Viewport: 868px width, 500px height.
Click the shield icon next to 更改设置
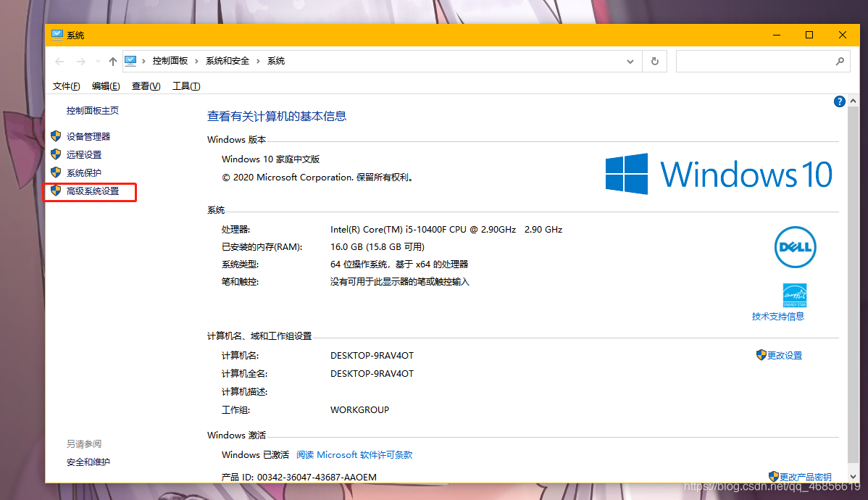tap(761, 355)
